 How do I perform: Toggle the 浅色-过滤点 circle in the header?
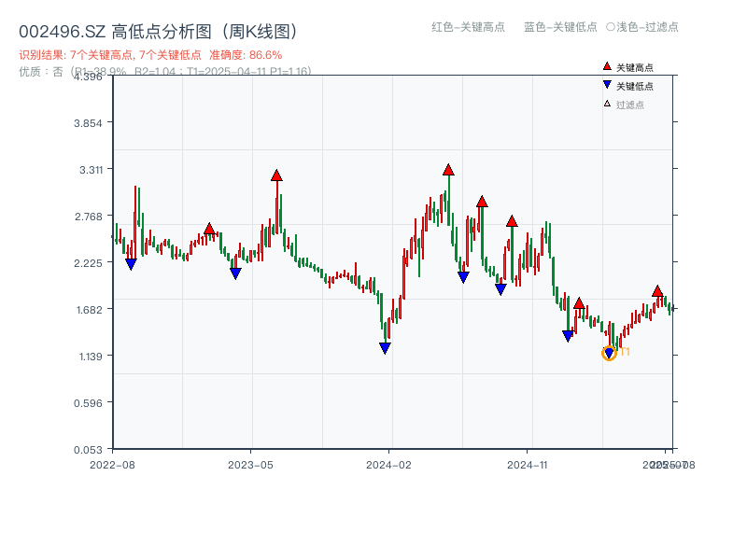[x=610, y=27]
